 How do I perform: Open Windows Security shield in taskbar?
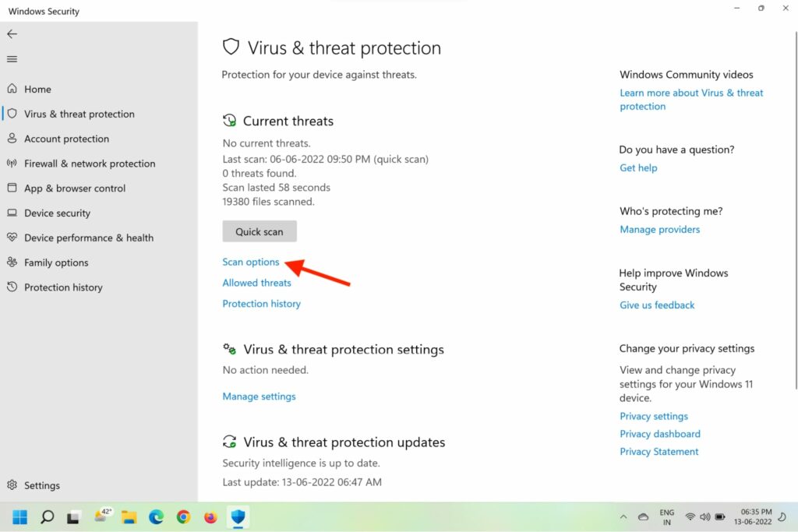pos(237,516)
